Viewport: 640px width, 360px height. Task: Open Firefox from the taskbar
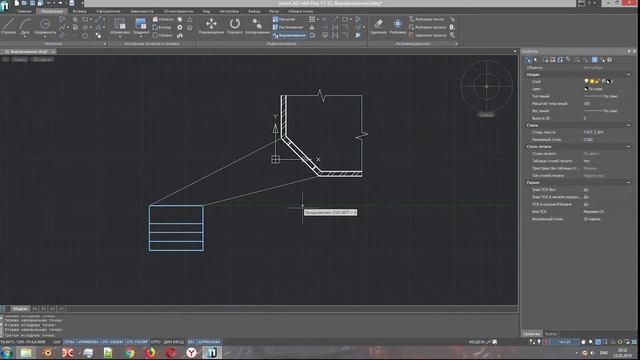pos(150,353)
